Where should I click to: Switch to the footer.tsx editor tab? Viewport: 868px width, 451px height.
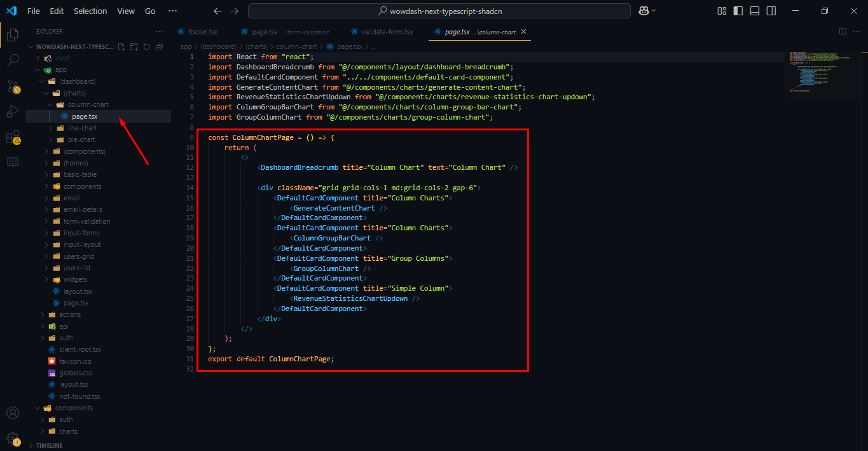[x=200, y=31]
